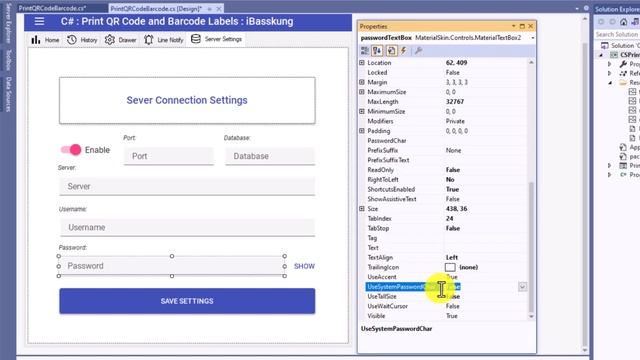This screenshot has height=360, width=640.
Task: Expand the MaximumSize property
Action: click(x=362, y=92)
